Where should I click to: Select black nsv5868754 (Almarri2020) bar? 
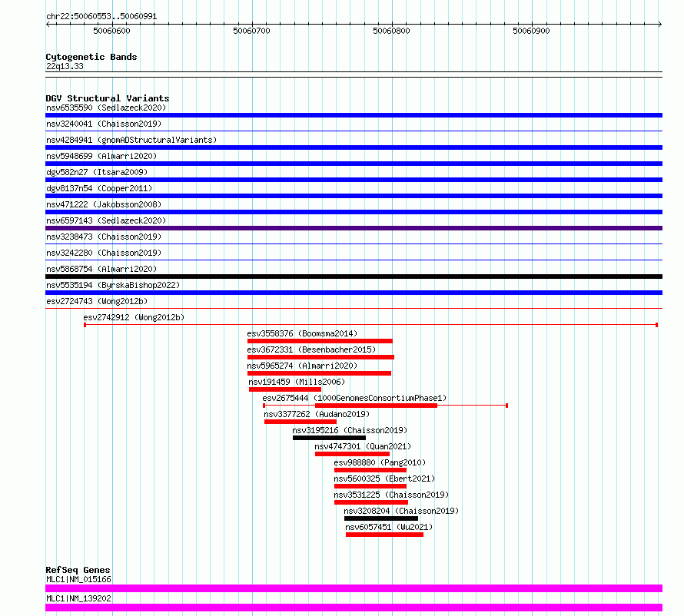pyautogui.click(x=354, y=277)
